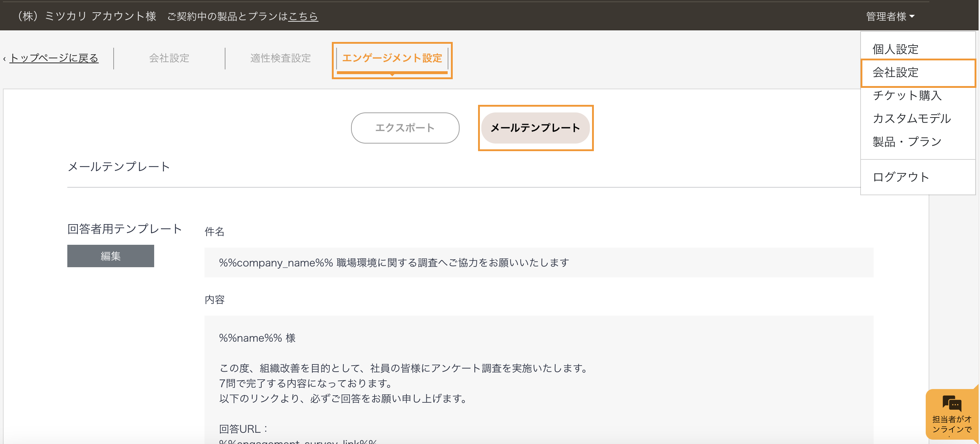Select 製品・プラン menu entry

pyautogui.click(x=907, y=141)
